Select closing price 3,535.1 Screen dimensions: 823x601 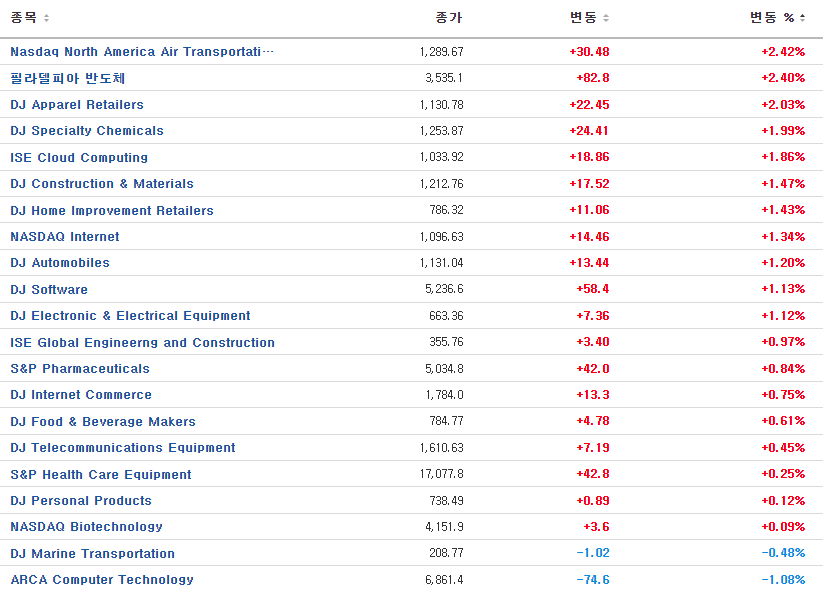[444, 78]
